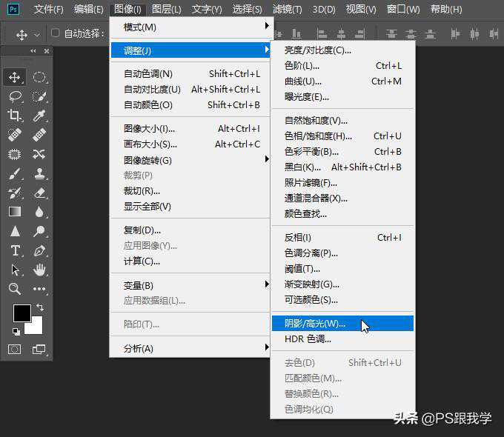Select the Move tool in the toolbox
The height and width of the screenshot is (437, 504).
click(15, 77)
